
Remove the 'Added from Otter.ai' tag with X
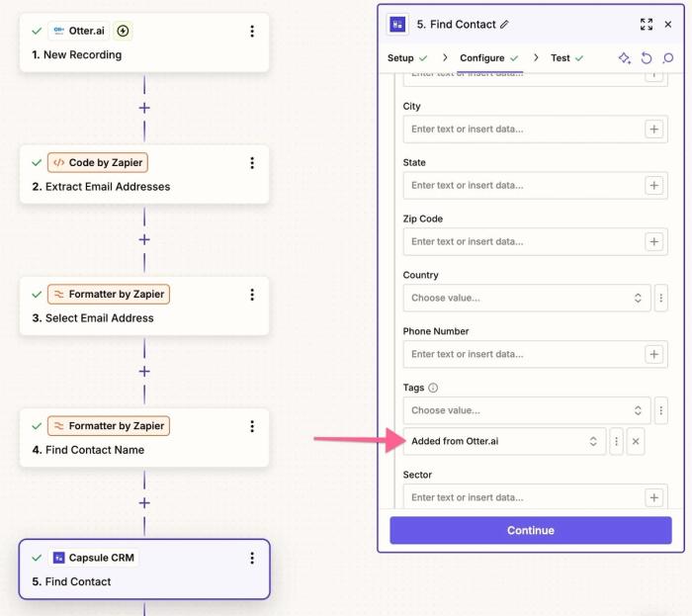tap(636, 441)
